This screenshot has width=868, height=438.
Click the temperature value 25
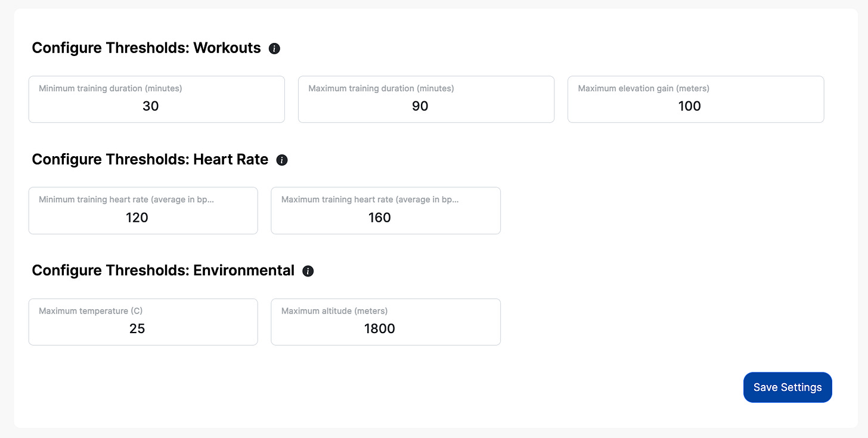137,328
